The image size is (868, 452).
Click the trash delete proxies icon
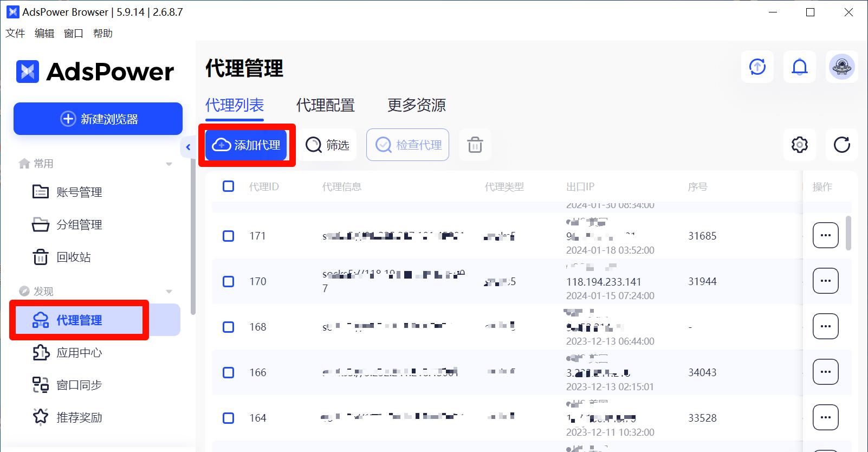pos(475,145)
